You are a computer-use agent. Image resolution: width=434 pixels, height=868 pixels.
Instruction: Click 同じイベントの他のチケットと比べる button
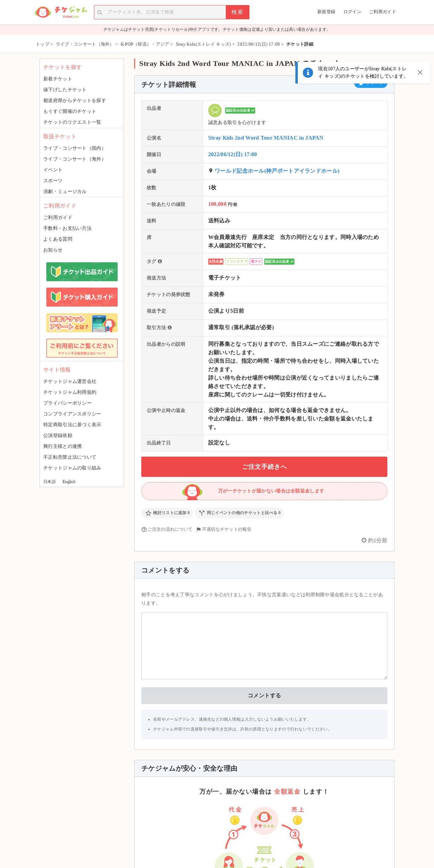tap(239, 513)
